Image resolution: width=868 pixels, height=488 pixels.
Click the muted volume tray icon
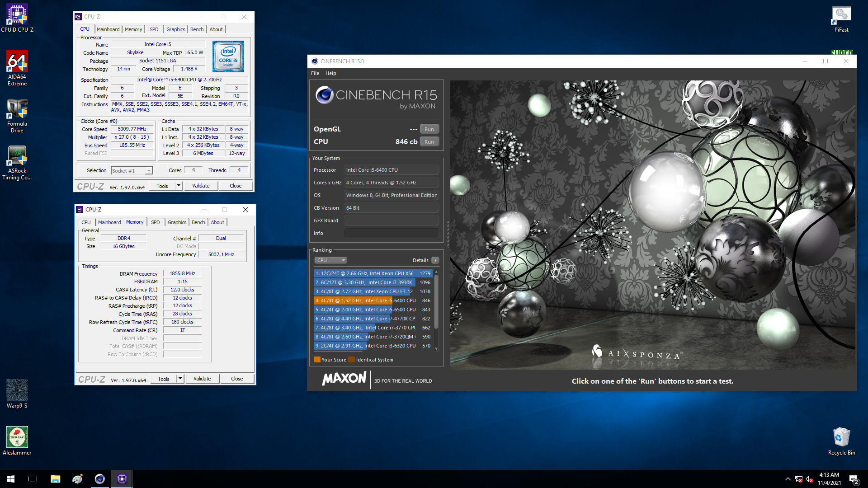(x=810, y=479)
